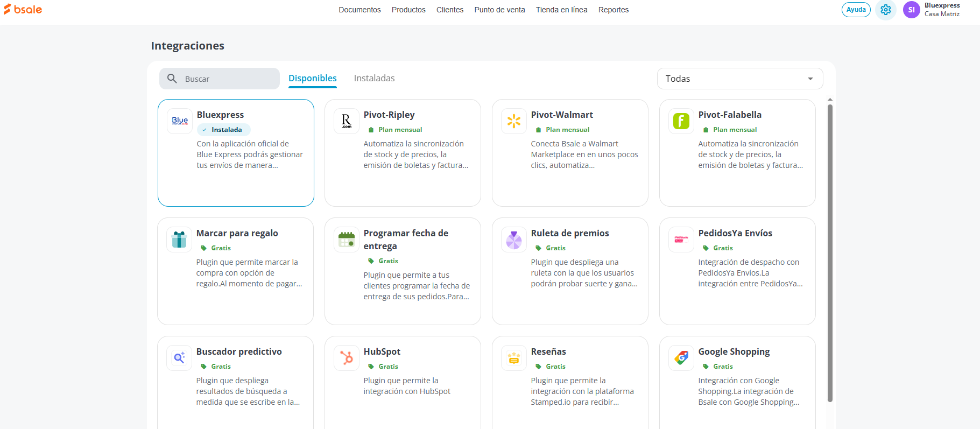
Task: Open the Todas filter dropdown
Action: [x=740, y=79]
